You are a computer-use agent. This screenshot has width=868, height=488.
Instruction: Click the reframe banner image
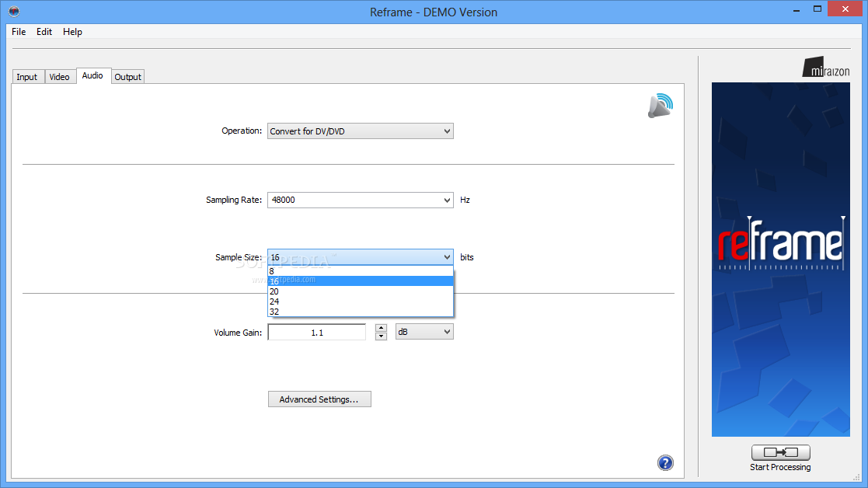pyautogui.click(x=780, y=260)
